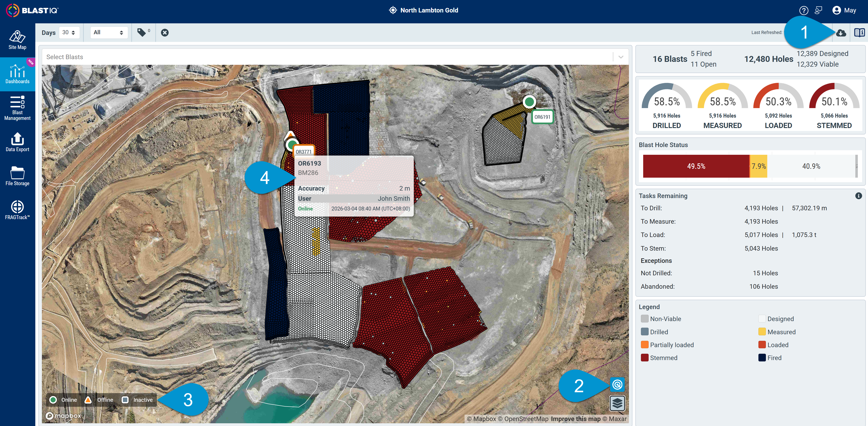Click the 'John Smith' user value in popup

393,199
